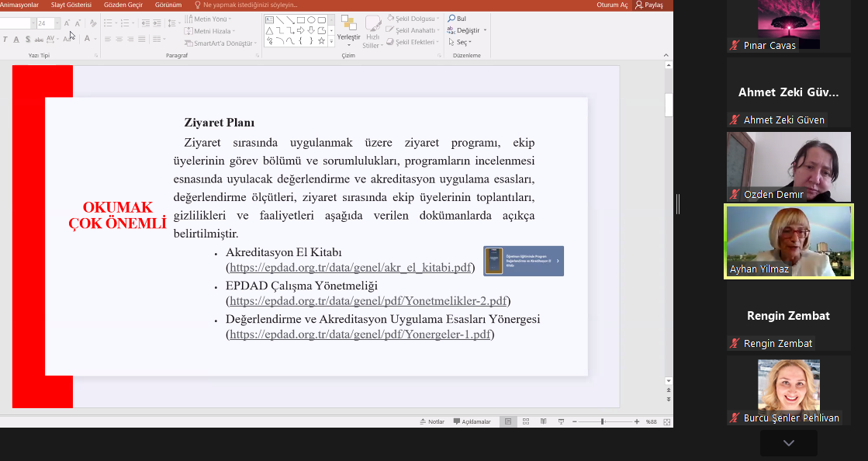The width and height of the screenshot is (868, 461).
Task: Switch to Slide Sorter view icon
Action: pyautogui.click(x=526, y=421)
